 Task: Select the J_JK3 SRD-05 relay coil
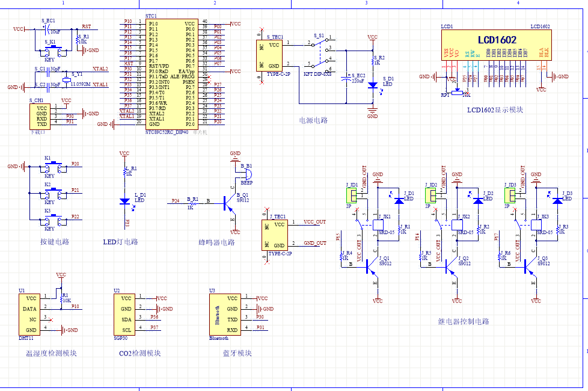point(536,225)
